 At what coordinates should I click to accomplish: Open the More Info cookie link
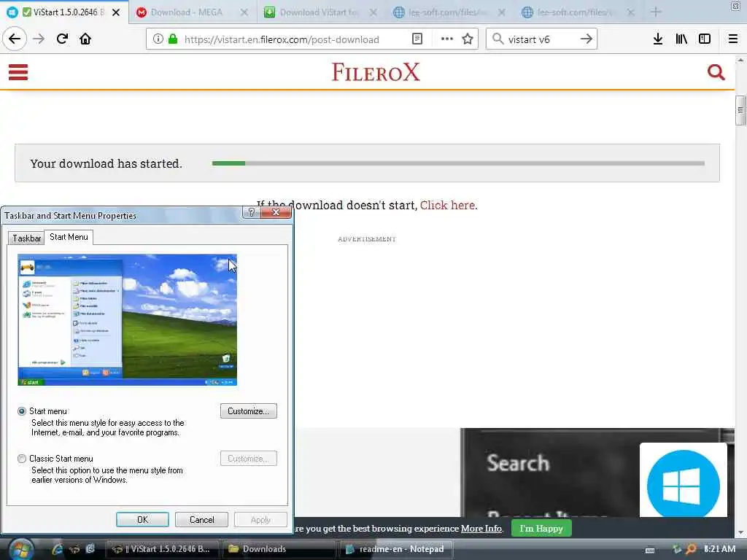click(481, 529)
